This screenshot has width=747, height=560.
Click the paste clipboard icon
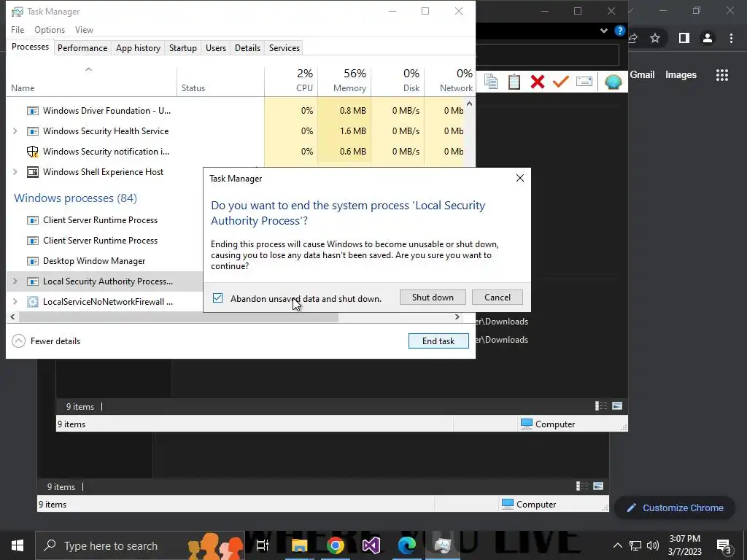click(514, 82)
